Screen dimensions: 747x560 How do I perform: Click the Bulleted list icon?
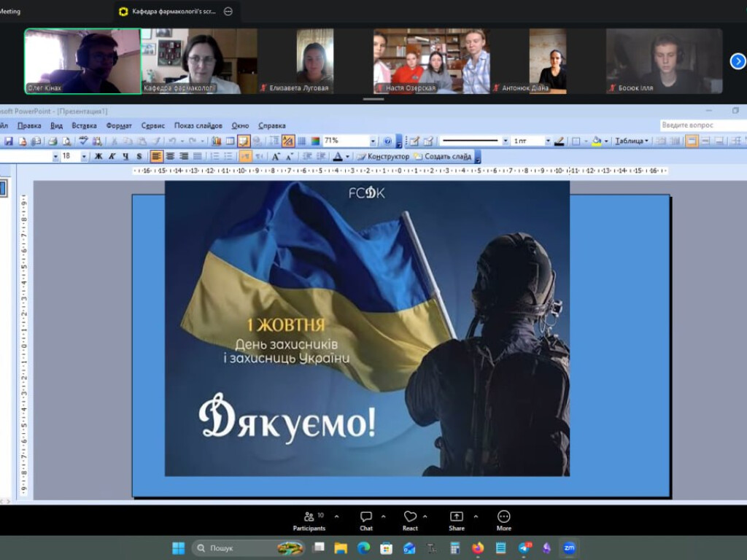click(x=228, y=157)
